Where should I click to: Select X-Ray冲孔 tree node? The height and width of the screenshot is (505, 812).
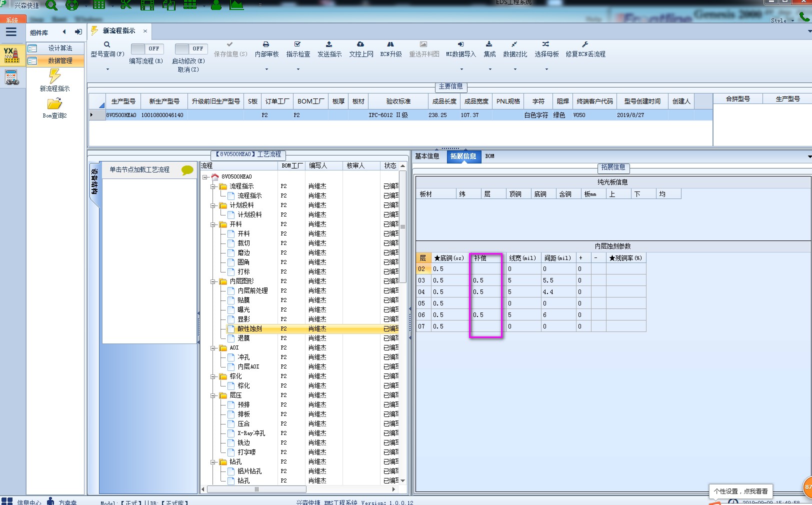pos(251,433)
